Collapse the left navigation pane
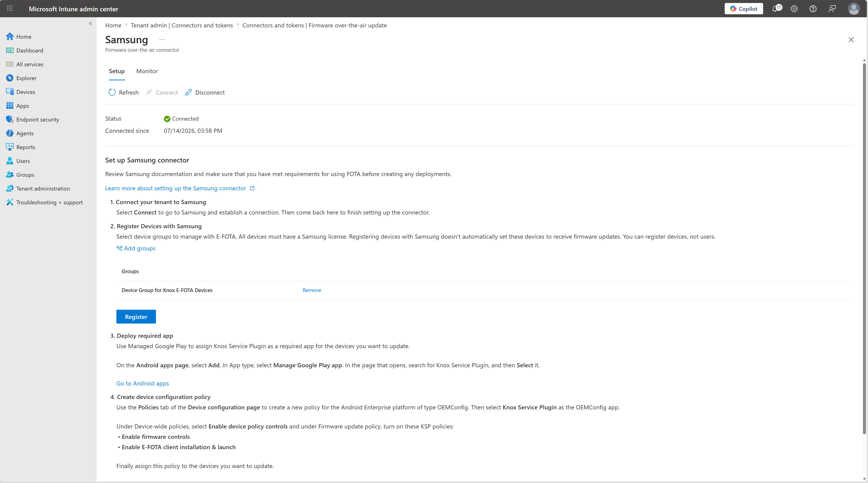Viewport: 868px width, 483px height. point(90,23)
